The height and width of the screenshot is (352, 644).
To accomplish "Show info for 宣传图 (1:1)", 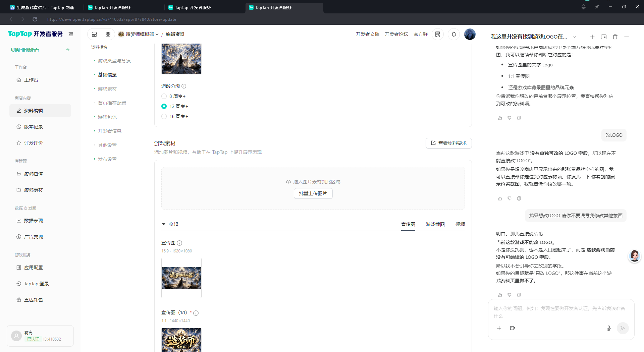I will [196, 313].
